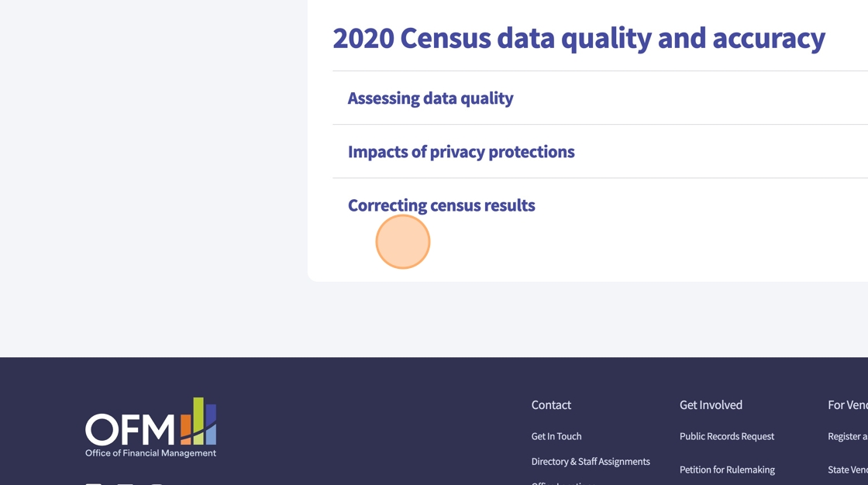Click the 2020 Census data quality heading
868x485 pixels.
click(x=578, y=37)
